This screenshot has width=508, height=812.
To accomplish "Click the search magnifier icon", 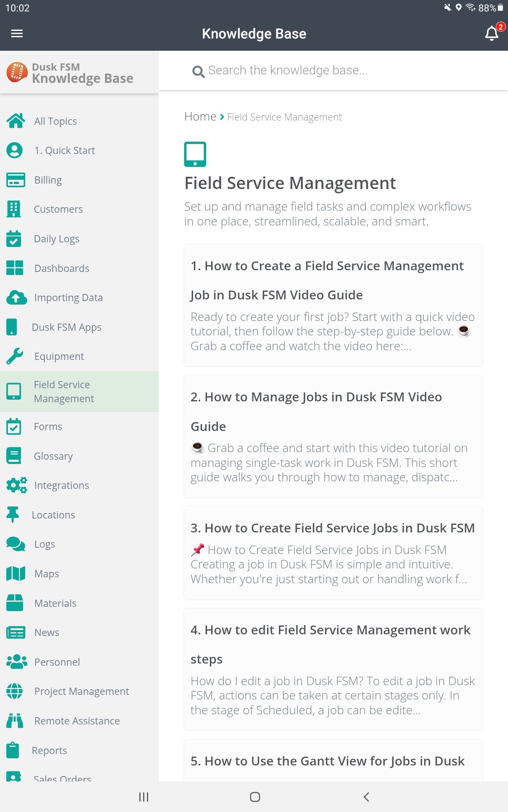I will (198, 71).
